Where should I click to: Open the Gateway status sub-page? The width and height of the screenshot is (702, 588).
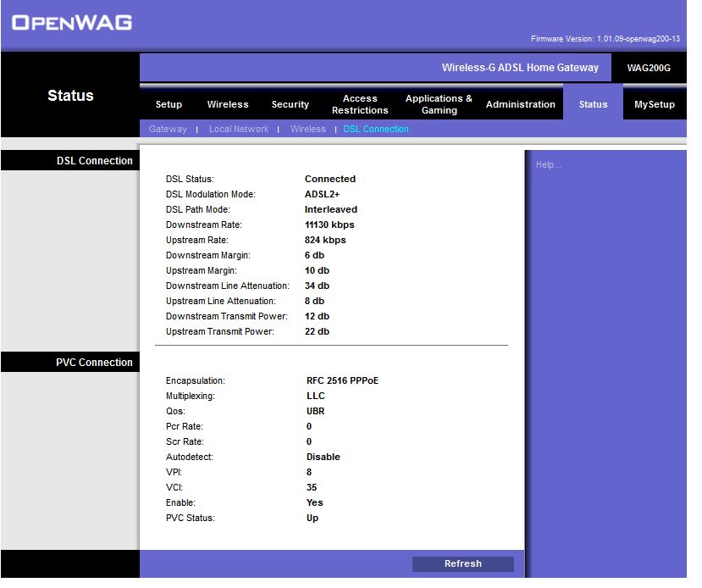coord(168,129)
